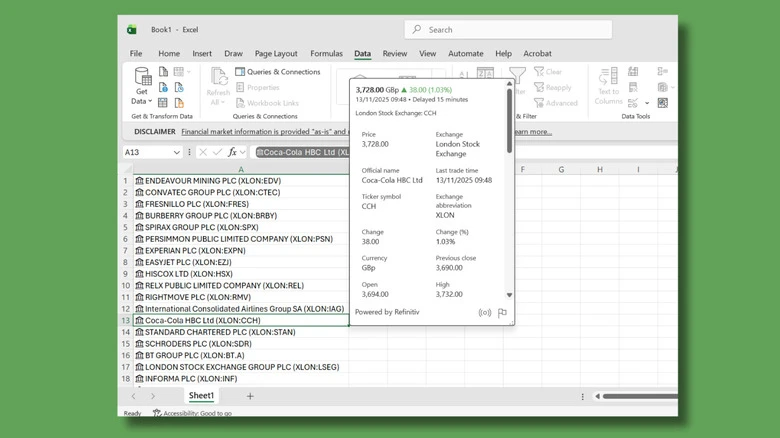Click the broadcast icon beside Powered by Refinitiv

pyautogui.click(x=485, y=313)
